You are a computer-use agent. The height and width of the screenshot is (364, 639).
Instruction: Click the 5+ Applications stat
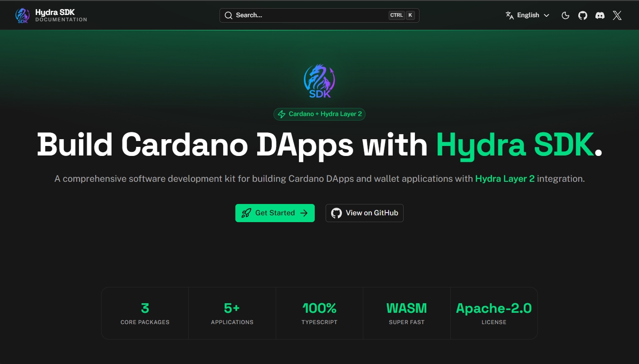coord(232,313)
